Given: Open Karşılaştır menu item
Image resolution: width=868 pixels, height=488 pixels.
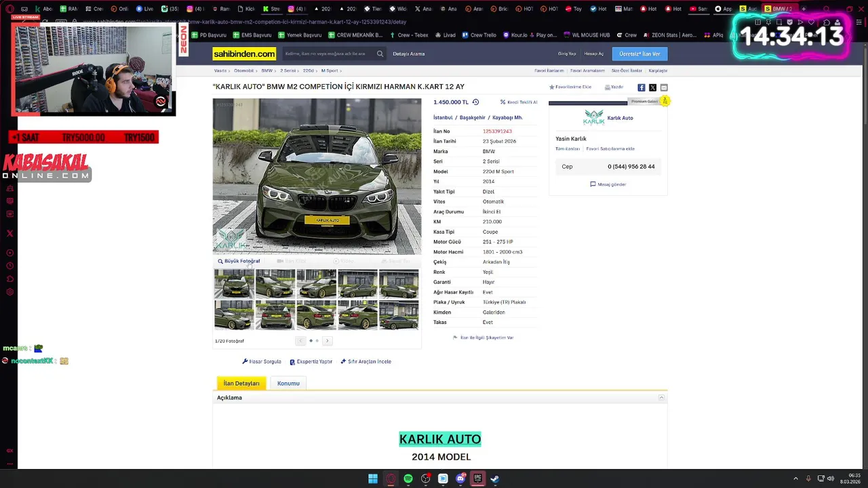Looking at the screenshot, I should click(658, 70).
